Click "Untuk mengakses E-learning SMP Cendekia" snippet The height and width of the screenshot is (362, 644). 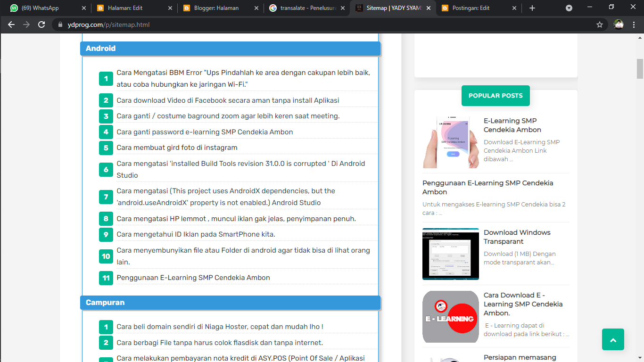494,209
